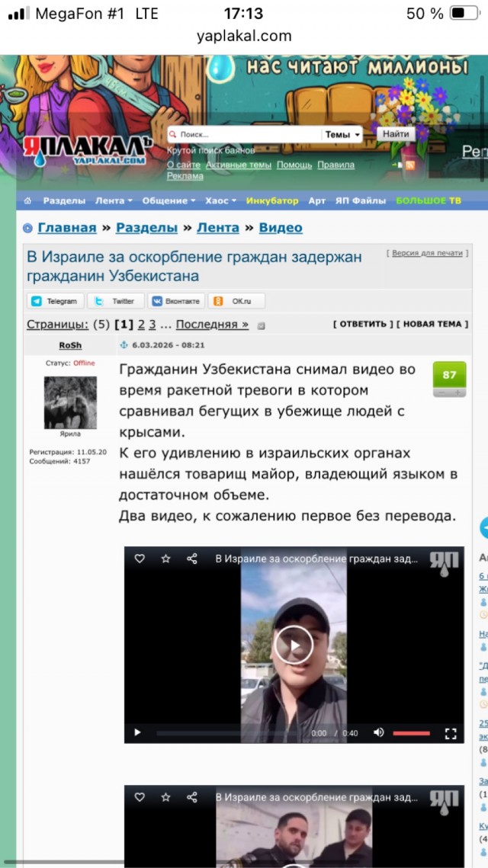Enter fullscreen in the first video

point(451,733)
